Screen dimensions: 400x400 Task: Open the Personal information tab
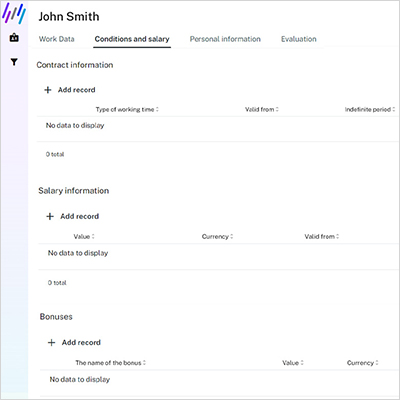coord(225,39)
